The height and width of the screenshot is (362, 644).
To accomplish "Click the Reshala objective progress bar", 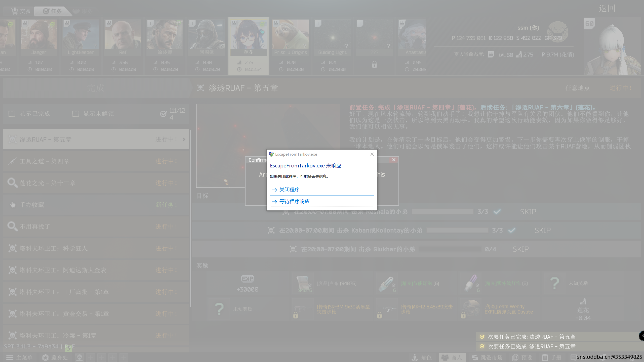I will click(x=443, y=212).
